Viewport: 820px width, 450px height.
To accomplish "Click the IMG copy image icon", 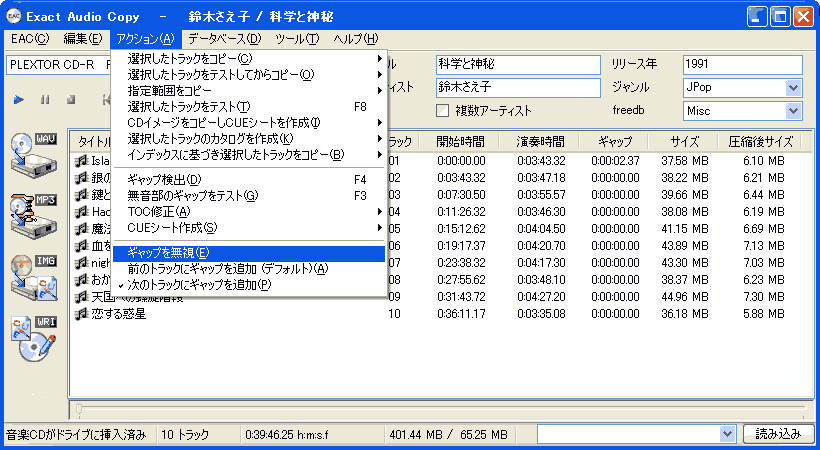I will [x=33, y=277].
